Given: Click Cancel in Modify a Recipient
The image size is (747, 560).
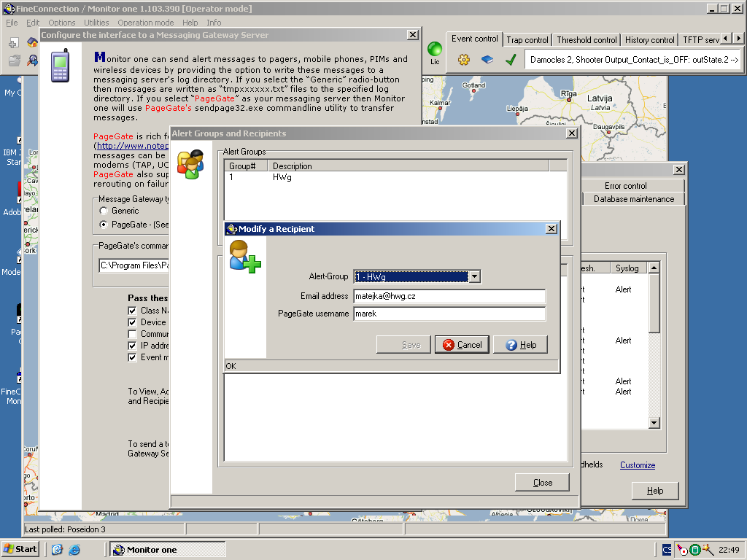Looking at the screenshot, I should 462,345.
